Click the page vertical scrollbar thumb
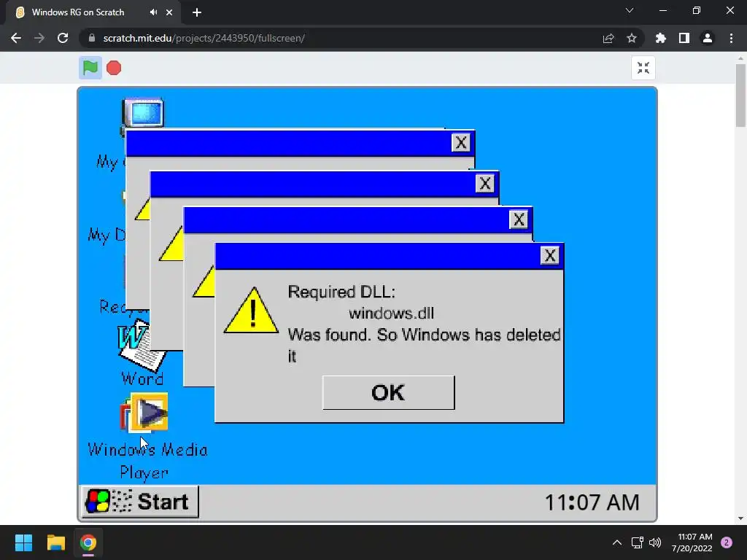Image resolution: width=747 pixels, height=560 pixels. [740, 96]
